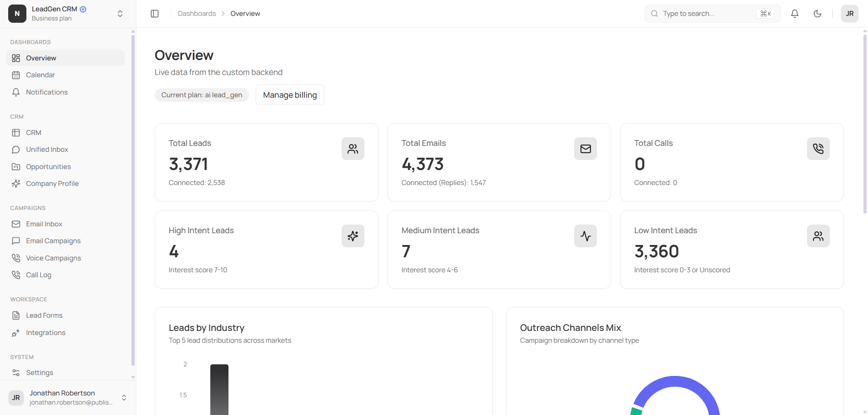
Task: Click the Manage billing button
Action: point(290,95)
